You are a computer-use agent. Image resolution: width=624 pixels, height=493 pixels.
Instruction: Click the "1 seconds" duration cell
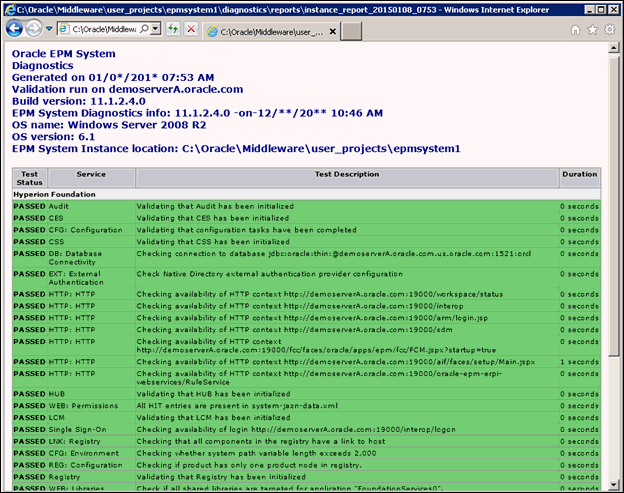tap(579, 362)
